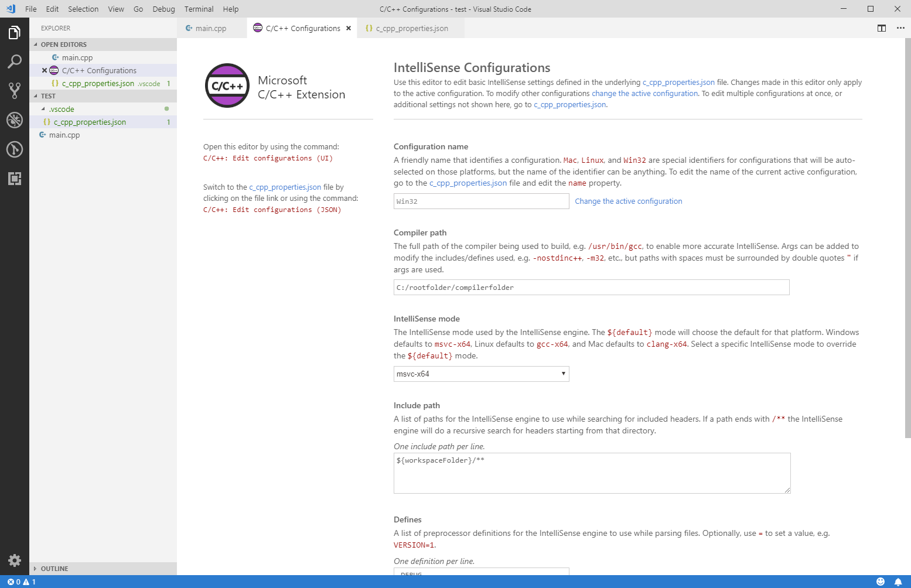Open the Search view icon

15,61
